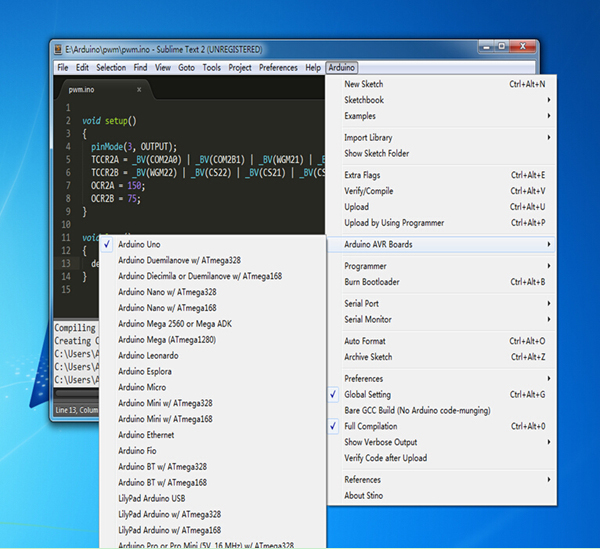Expand the Serial Port submenu
Image resolution: width=600 pixels, height=549 pixels.
point(442,303)
